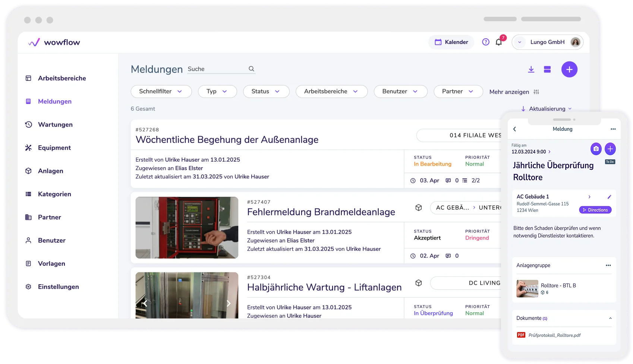This screenshot has height=364, width=633.
Task: Open the Benutzer filter dropdown
Action: [x=400, y=91]
